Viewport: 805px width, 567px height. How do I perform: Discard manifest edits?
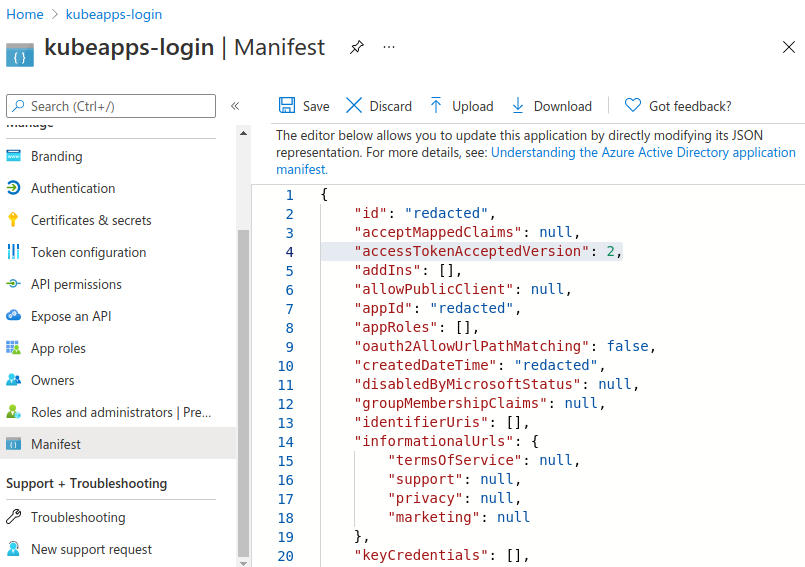[x=379, y=106]
